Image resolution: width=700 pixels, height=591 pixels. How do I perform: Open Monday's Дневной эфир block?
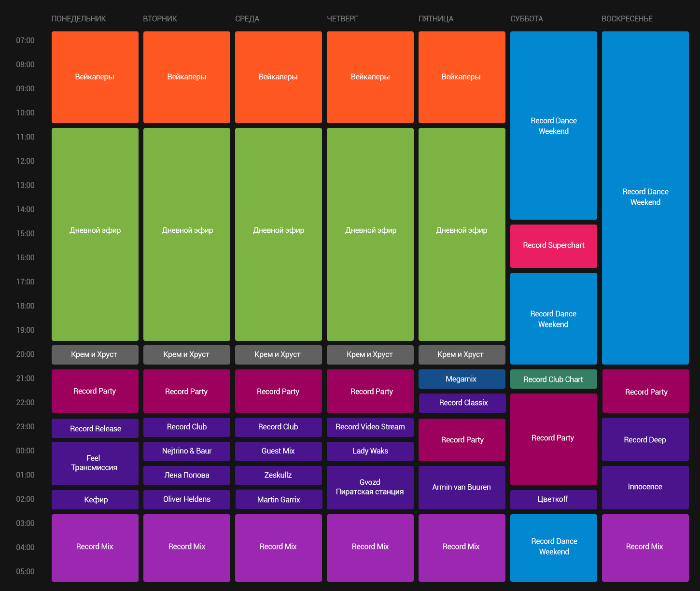point(95,234)
